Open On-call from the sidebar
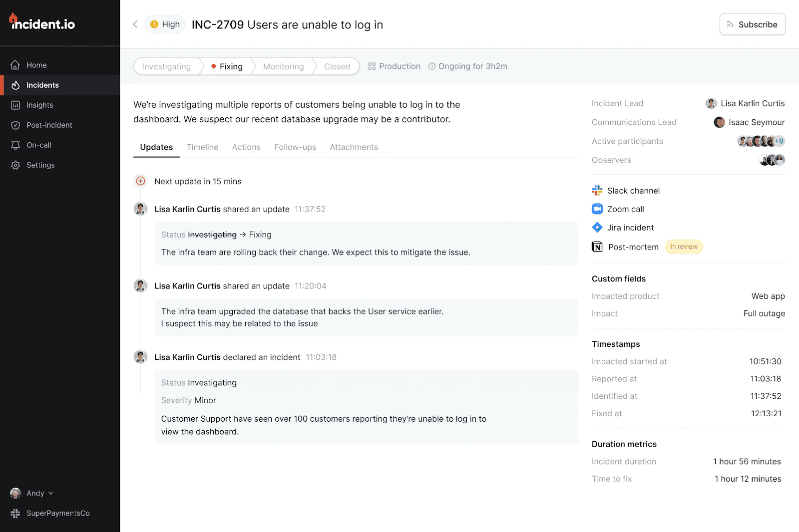799x532 pixels. pos(38,145)
